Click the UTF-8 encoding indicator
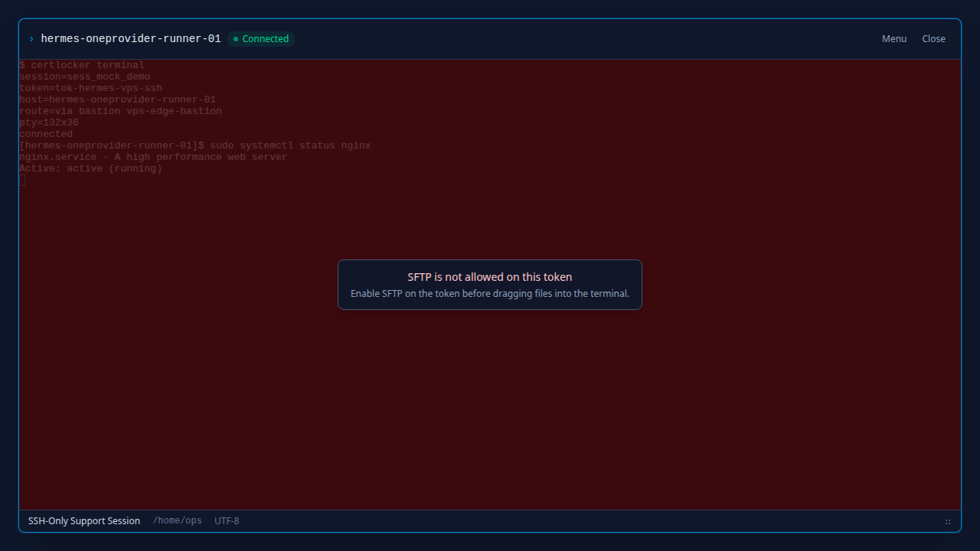The height and width of the screenshot is (551, 980). click(x=227, y=521)
